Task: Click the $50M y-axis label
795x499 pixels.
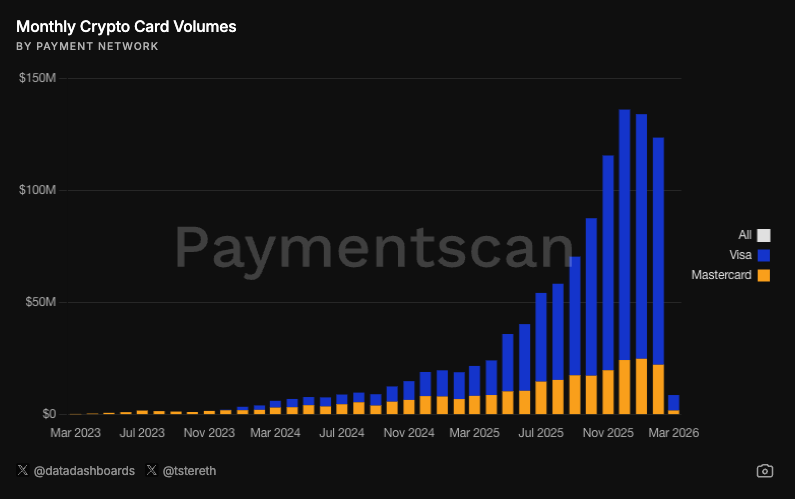Action: [x=41, y=302]
